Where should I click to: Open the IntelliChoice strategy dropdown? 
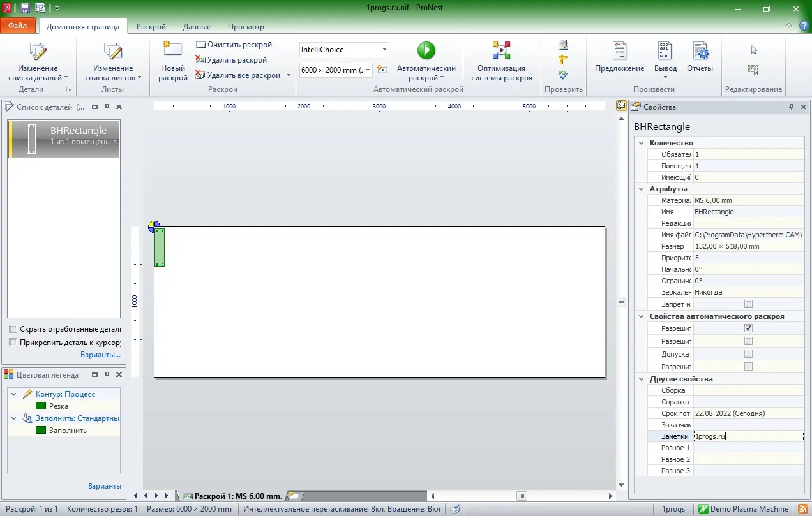tap(343, 50)
